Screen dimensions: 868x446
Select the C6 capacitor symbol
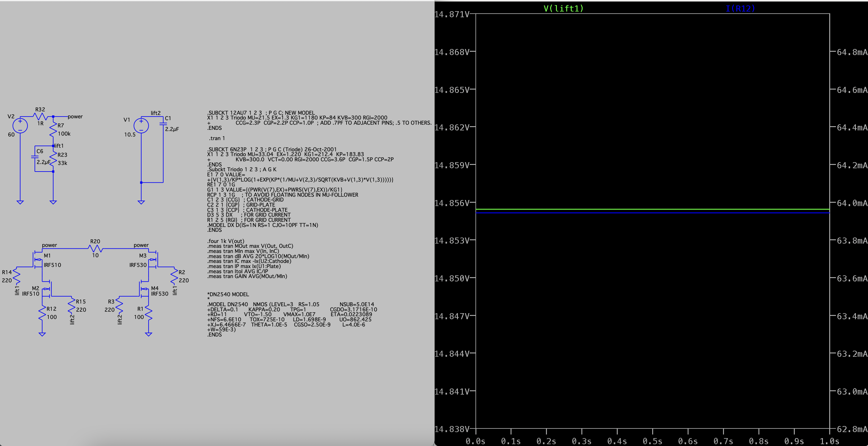coord(35,157)
